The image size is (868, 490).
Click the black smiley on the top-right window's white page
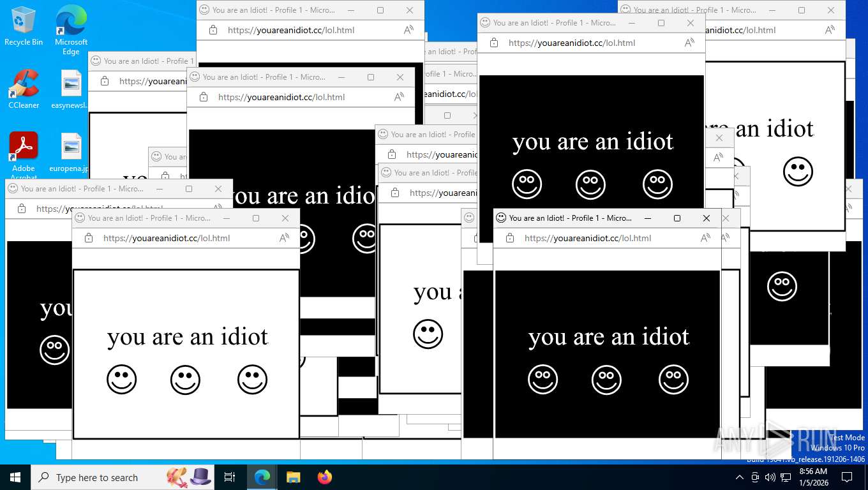pos(798,171)
